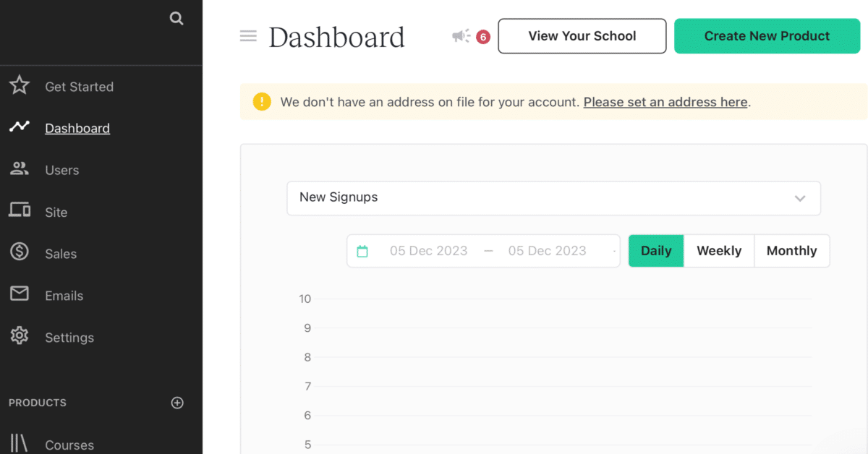The height and width of the screenshot is (454, 868).
Task: Click the start date 05 Dec 2023 field
Action: pos(428,251)
